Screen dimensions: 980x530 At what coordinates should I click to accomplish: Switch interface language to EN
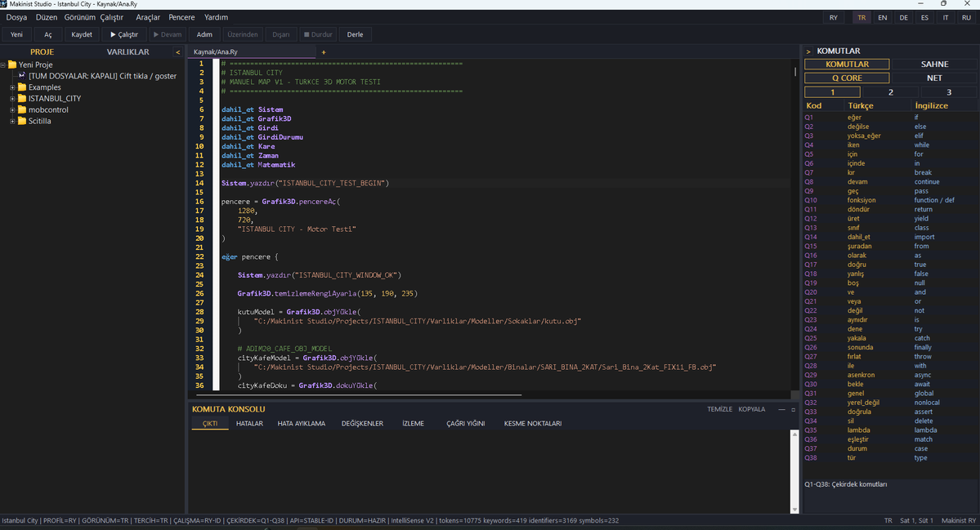pos(883,17)
